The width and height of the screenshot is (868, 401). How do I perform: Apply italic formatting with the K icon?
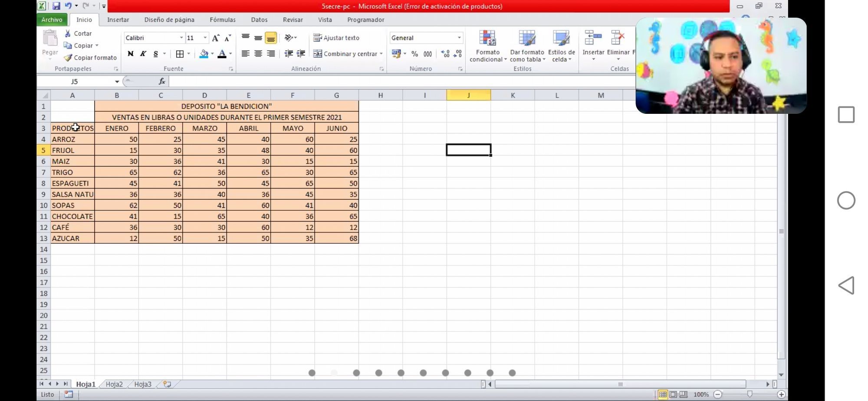(143, 53)
